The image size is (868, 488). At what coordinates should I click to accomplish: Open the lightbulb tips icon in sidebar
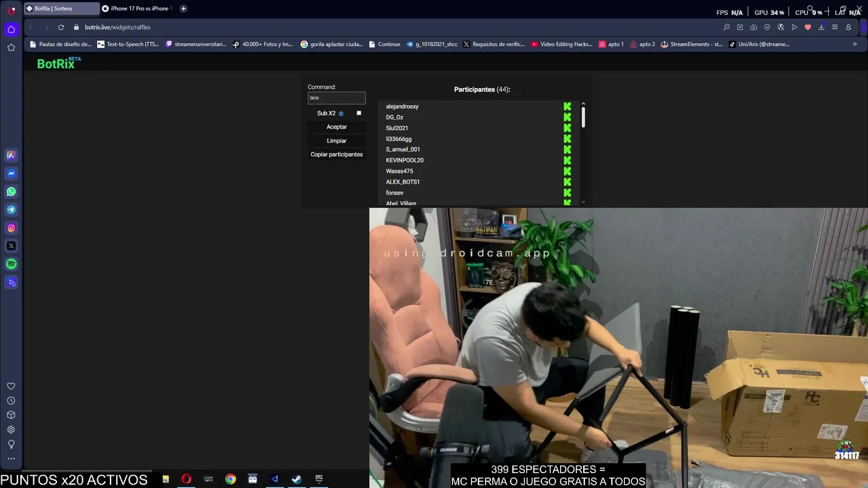tap(12, 444)
